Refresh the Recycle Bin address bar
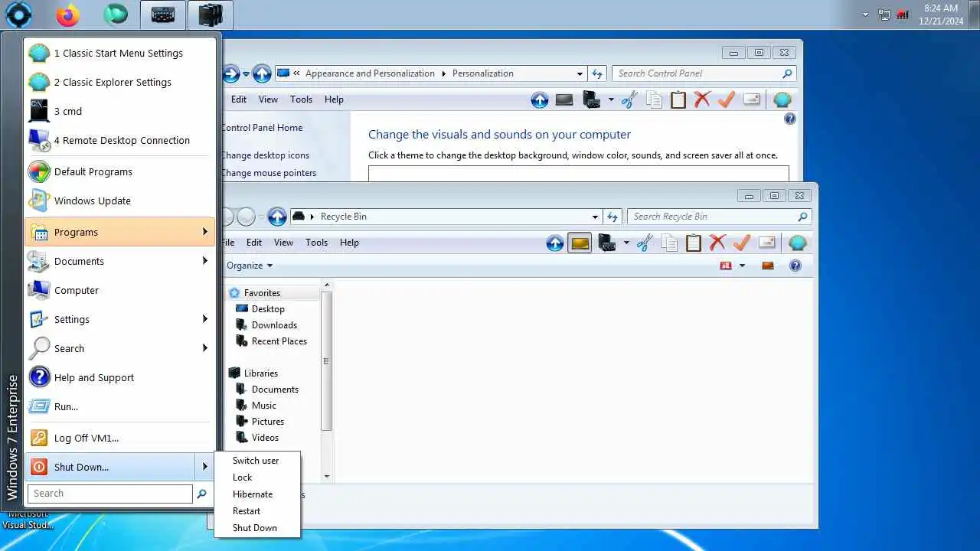980x551 pixels. click(612, 217)
